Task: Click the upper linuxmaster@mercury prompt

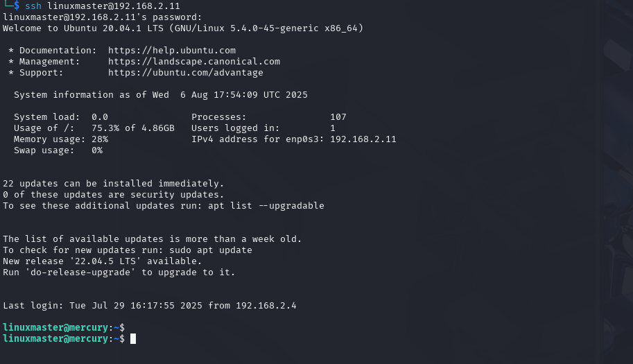Action: pyautogui.click(x=64, y=328)
